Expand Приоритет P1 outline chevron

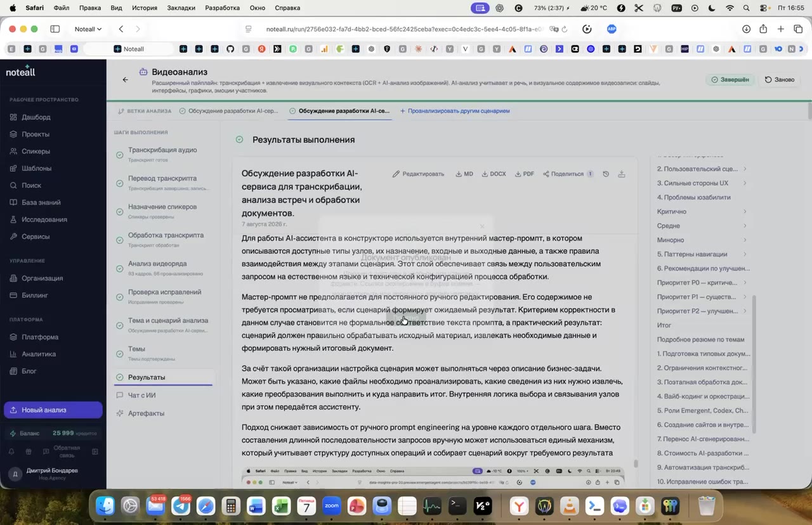click(745, 297)
